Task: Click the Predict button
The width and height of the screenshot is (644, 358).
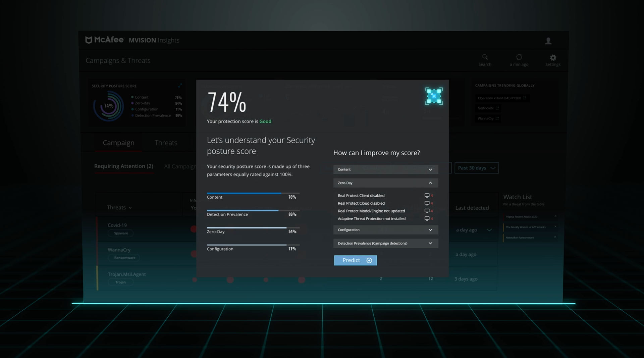Action: coord(355,260)
